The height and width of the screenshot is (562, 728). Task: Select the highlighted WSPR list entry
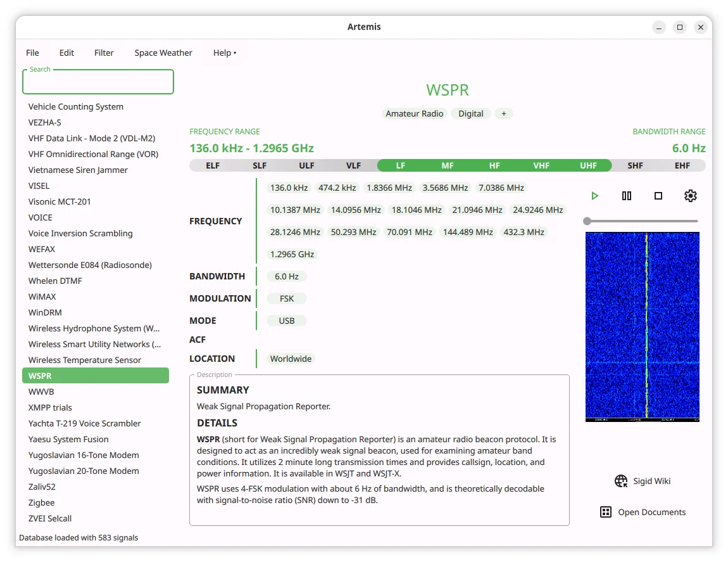point(96,376)
